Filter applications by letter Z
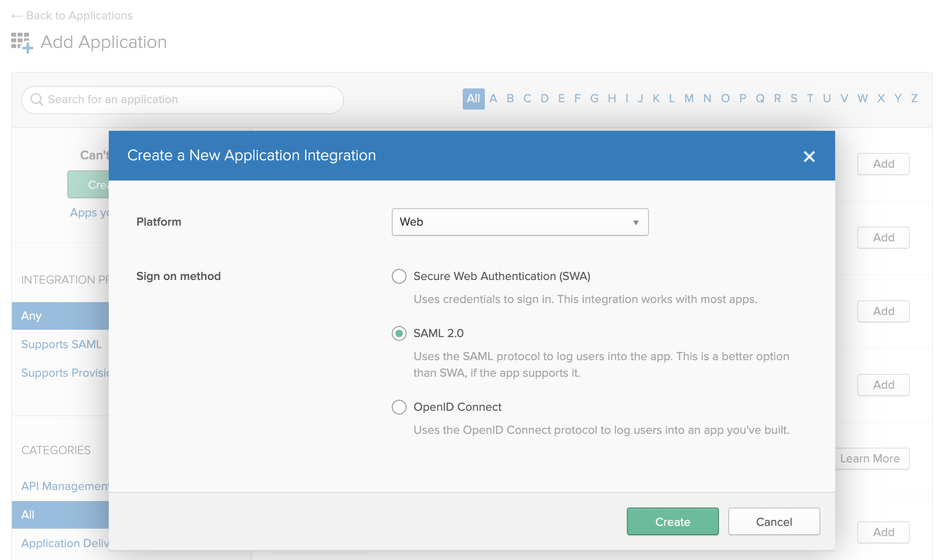The width and height of the screenshot is (943, 560). [914, 99]
